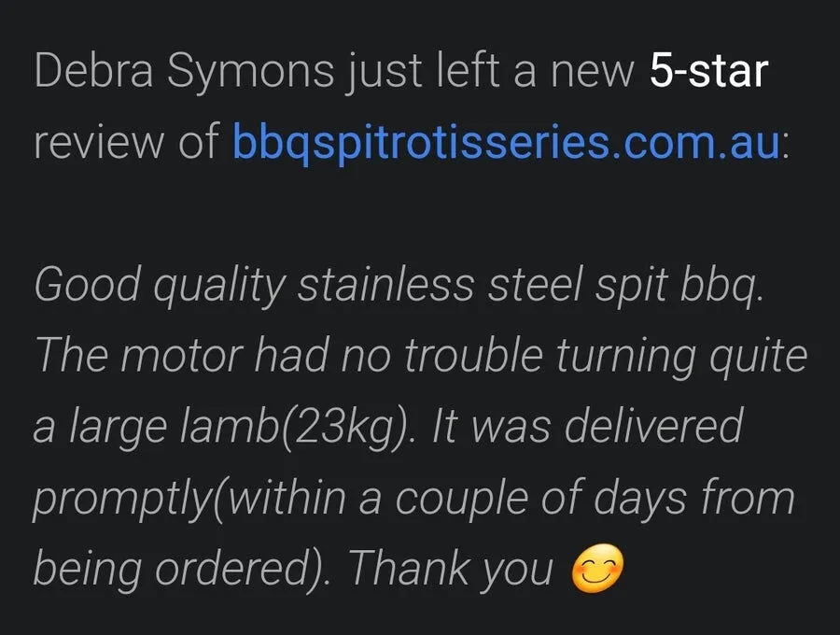Click the smiling face emoji
Screen dimensions: 840x635
[596, 569]
